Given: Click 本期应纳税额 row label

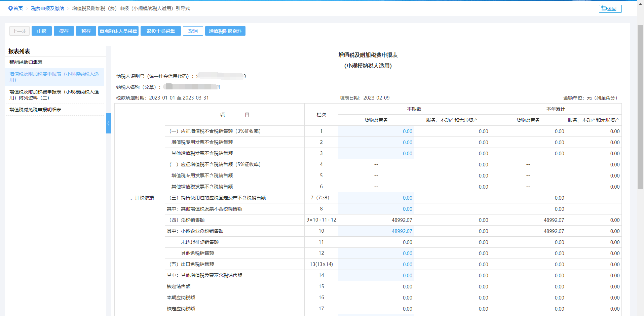Looking at the screenshot, I should (181, 298).
